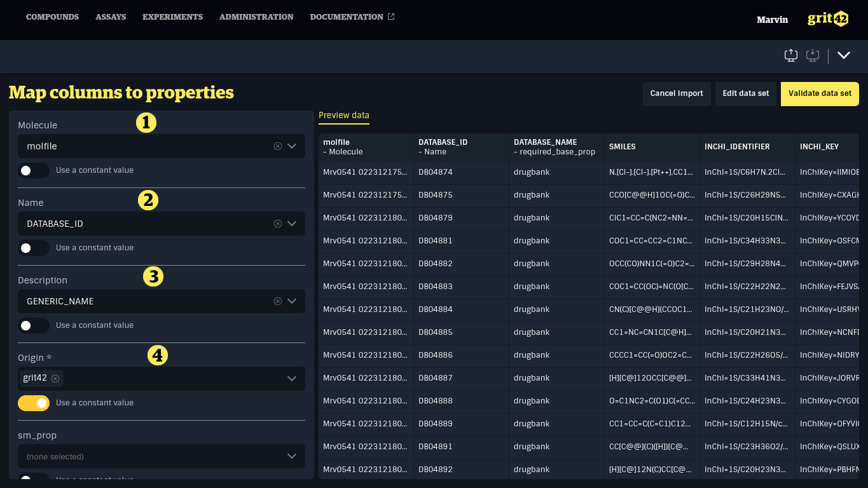Open the Compounds menu

52,17
